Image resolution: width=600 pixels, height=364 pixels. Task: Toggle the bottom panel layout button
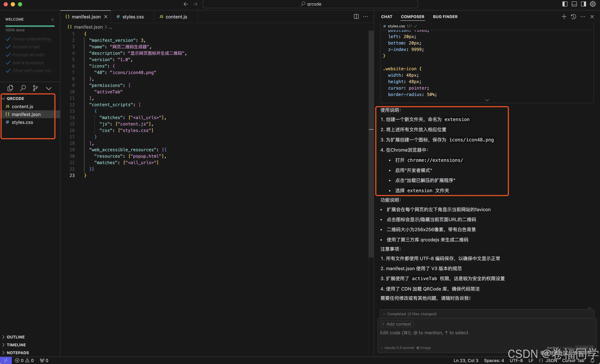[574, 4]
